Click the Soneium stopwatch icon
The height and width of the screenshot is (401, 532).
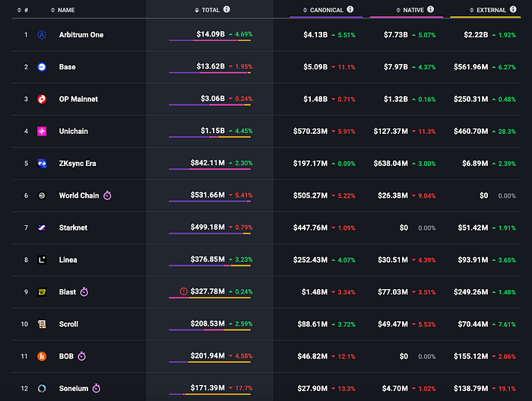click(x=97, y=388)
